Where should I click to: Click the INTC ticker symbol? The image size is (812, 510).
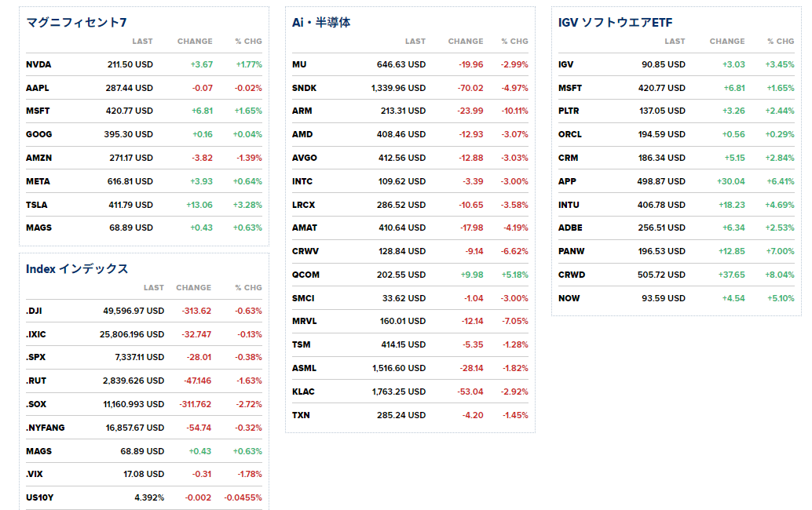302,181
